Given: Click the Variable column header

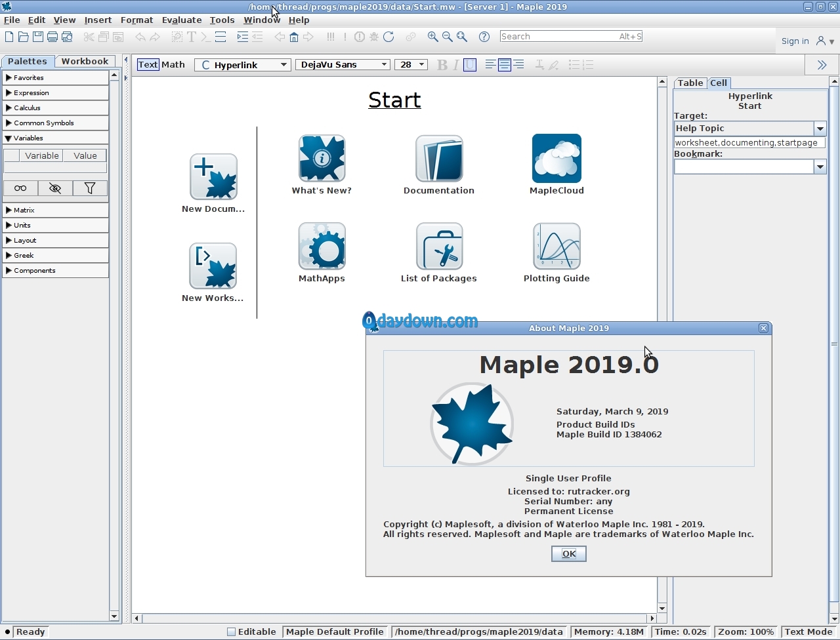Looking at the screenshot, I should tap(42, 155).
